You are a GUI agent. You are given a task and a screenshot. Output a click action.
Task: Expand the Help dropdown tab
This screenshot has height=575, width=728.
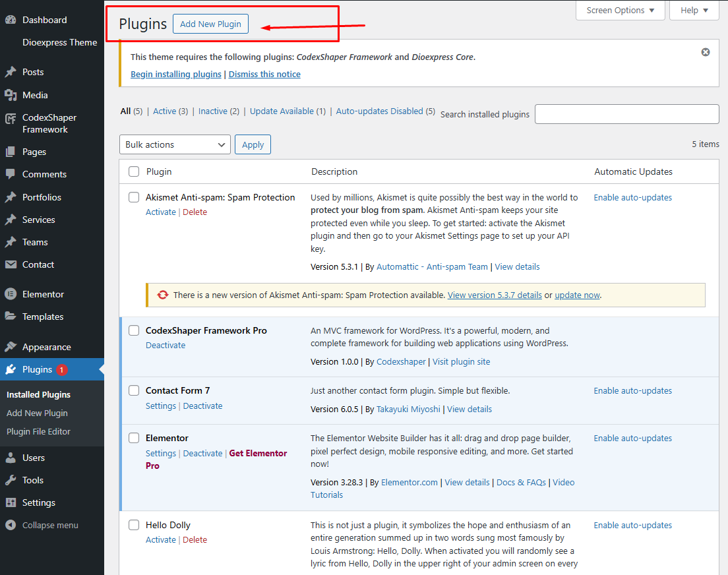(x=694, y=10)
